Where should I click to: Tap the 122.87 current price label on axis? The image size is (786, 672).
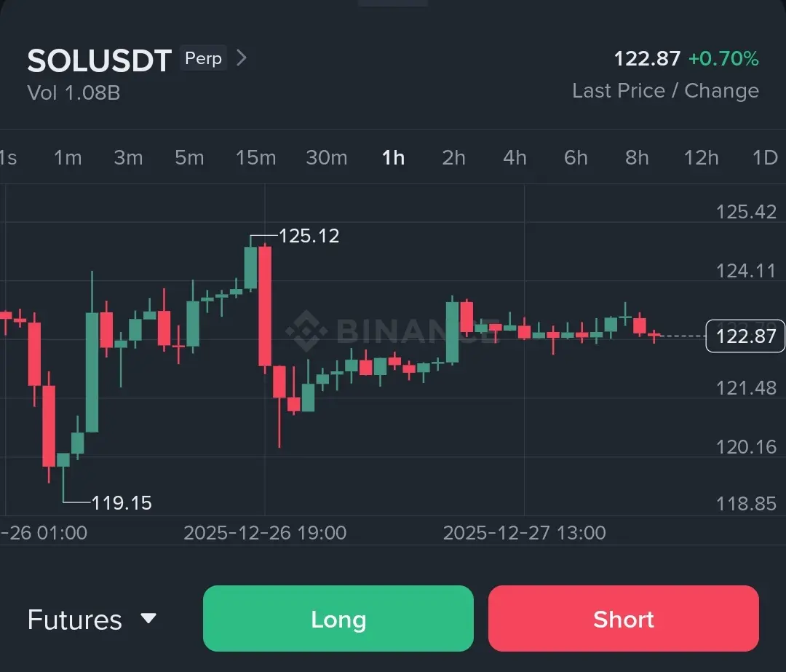tap(745, 336)
